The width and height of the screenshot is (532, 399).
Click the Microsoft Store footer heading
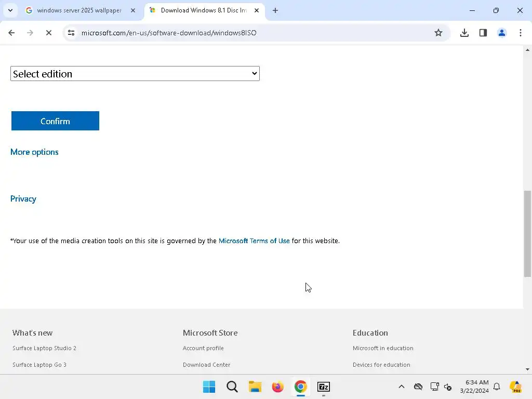210,333
